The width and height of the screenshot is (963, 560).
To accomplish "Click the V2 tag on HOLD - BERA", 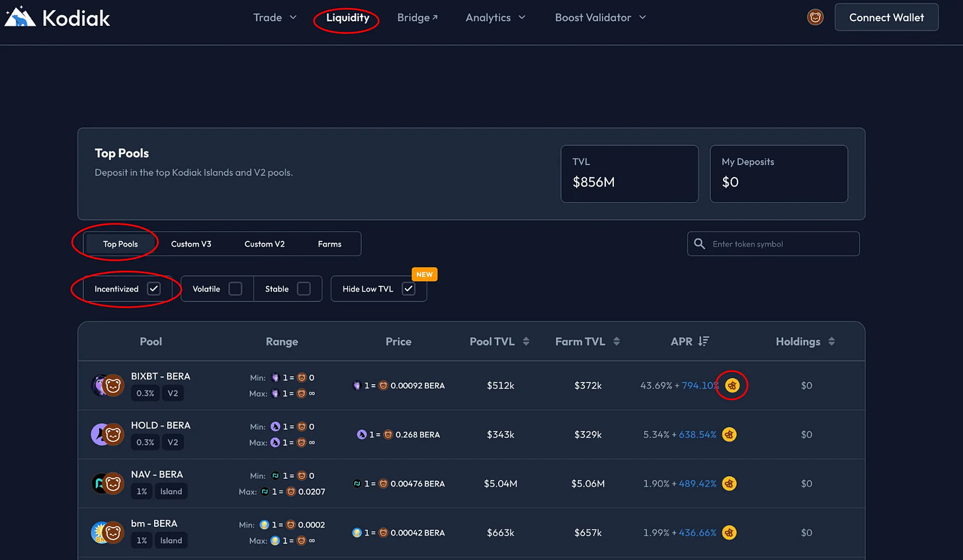I will 173,442.
